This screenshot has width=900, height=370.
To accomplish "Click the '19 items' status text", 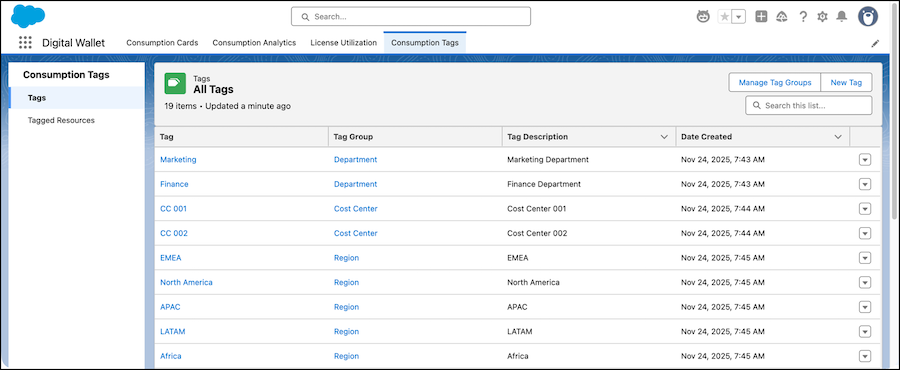I will click(180, 106).
